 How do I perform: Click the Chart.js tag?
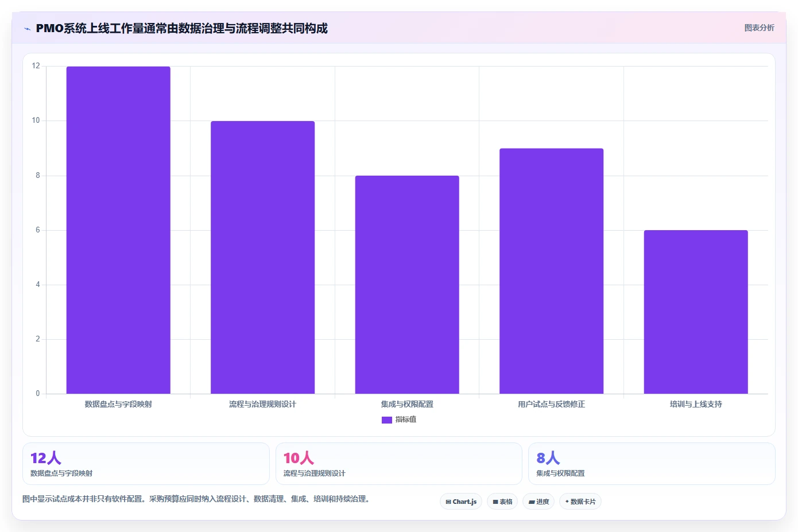(461, 502)
